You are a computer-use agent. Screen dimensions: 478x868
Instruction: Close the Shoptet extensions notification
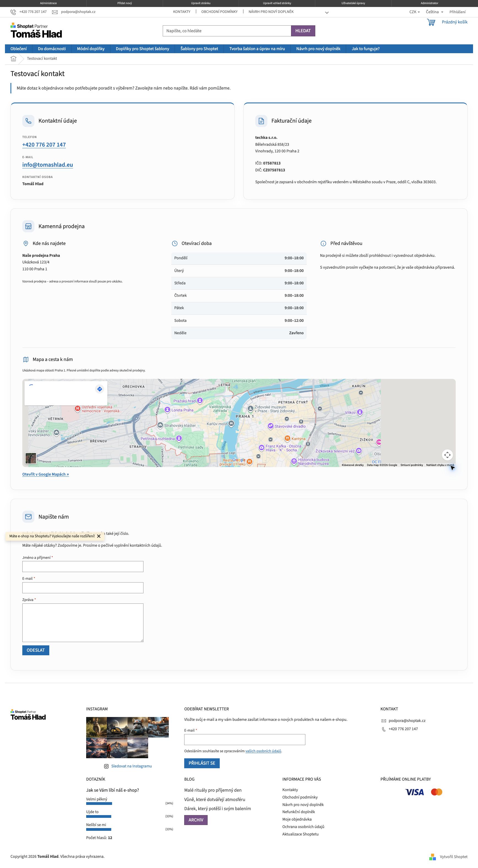[x=99, y=536]
